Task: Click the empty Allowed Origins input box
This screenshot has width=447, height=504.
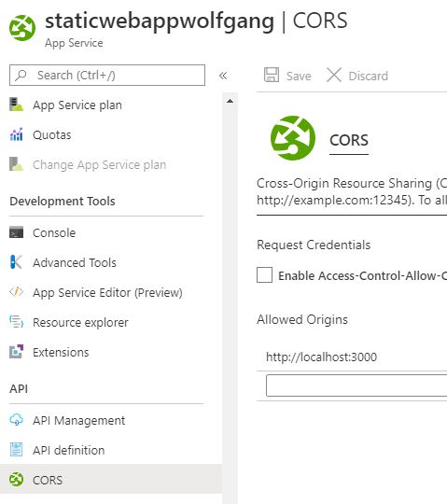Action: coord(356,385)
